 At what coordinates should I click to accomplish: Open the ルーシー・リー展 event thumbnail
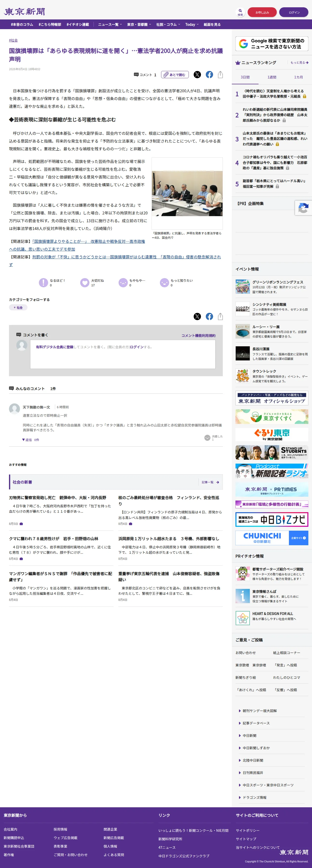coord(243,331)
